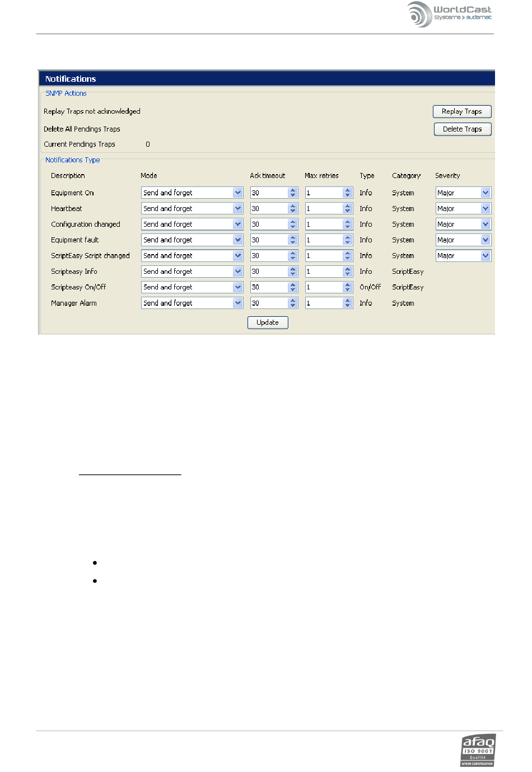Viewport: 532px width, 772px height.
Task: Click the Mode column header
Action: tap(149, 176)
